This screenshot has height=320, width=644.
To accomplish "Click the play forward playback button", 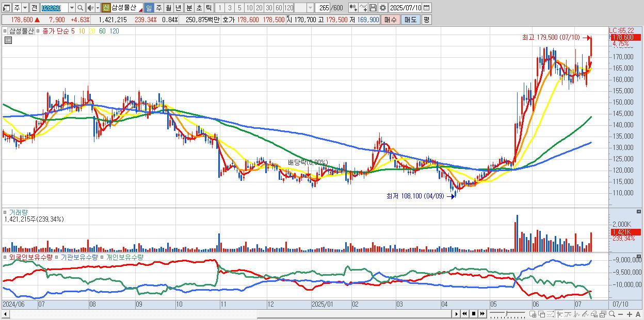I will point(456,314).
